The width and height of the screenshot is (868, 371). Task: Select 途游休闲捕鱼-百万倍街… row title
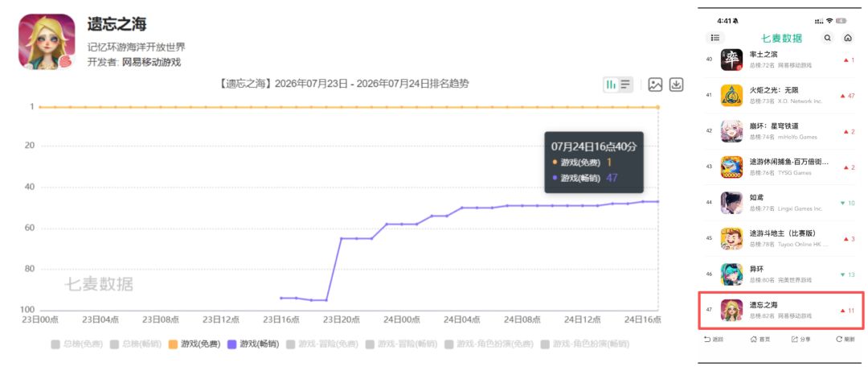(x=789, y=162)
